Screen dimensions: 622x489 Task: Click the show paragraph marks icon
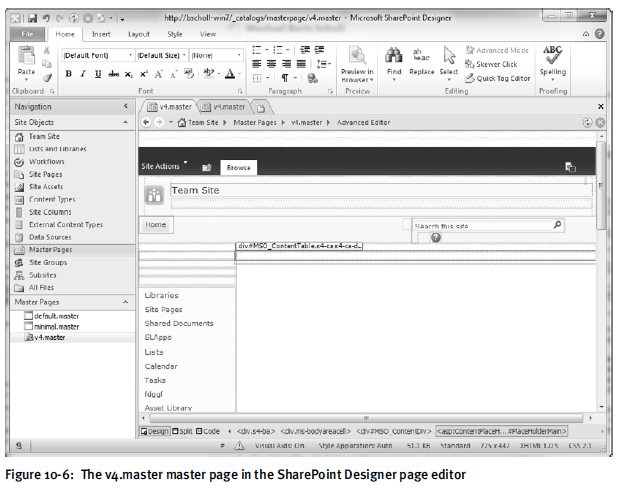tap(285, 78)
